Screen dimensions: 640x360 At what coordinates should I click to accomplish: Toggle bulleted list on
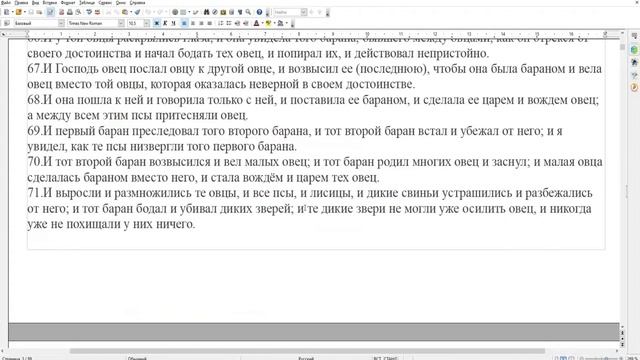[x=229, y=23]
